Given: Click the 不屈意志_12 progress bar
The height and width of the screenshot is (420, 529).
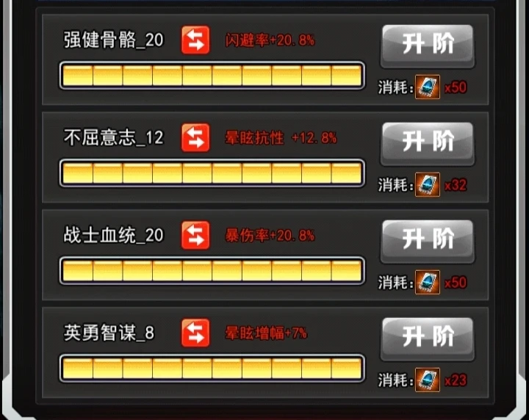Looking at the screenshot, I should point(212,173).
